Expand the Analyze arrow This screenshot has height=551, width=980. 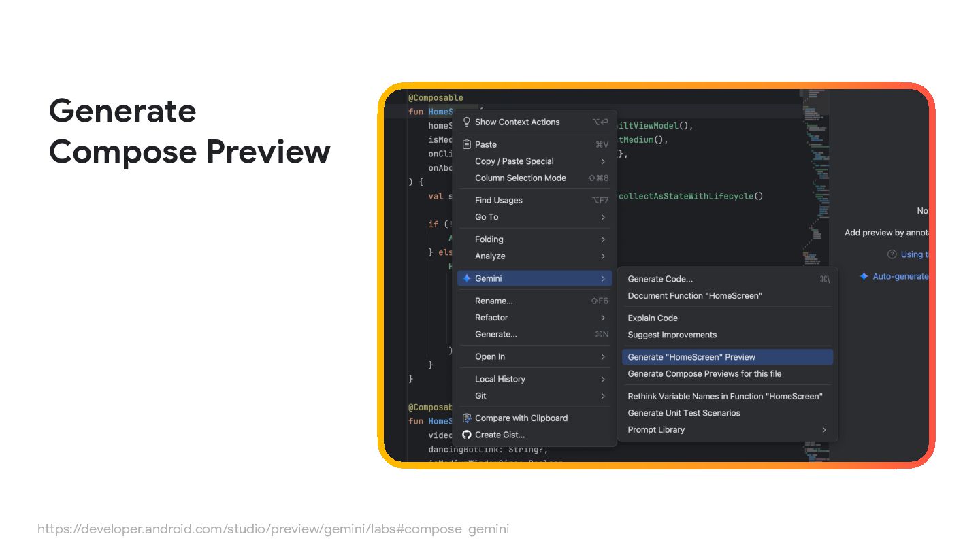pos(603,256)
